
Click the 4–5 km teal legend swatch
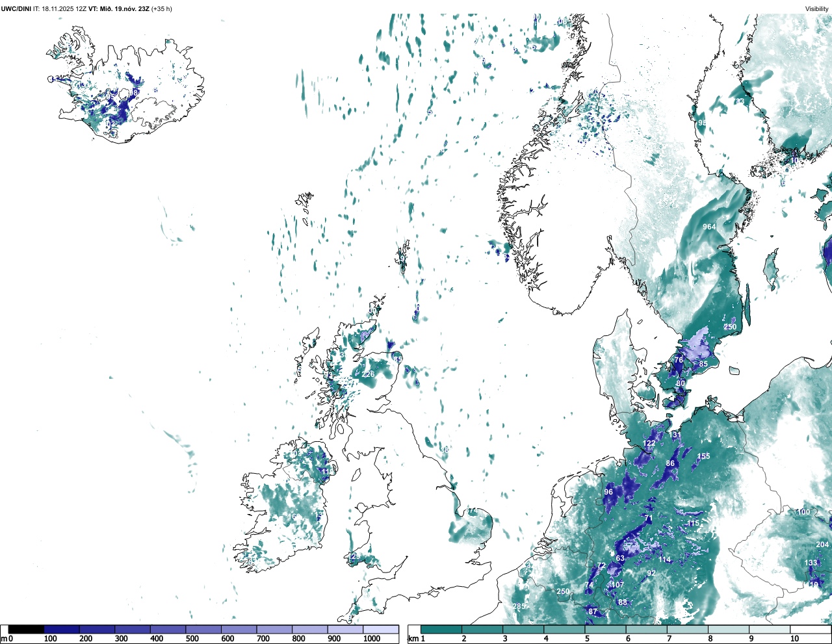coord(565,630)
